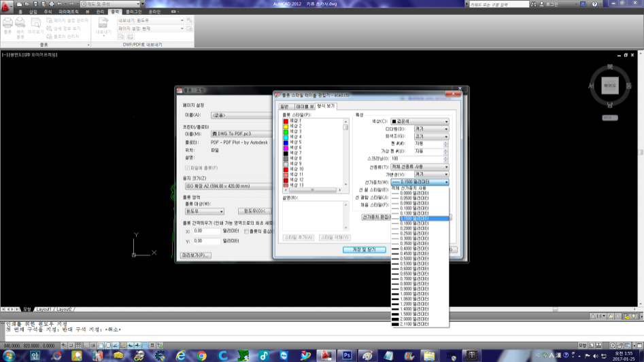Collapse the Lineweight (선가중치) dropdown
644x362 pixels.
(x=420, y=181)
